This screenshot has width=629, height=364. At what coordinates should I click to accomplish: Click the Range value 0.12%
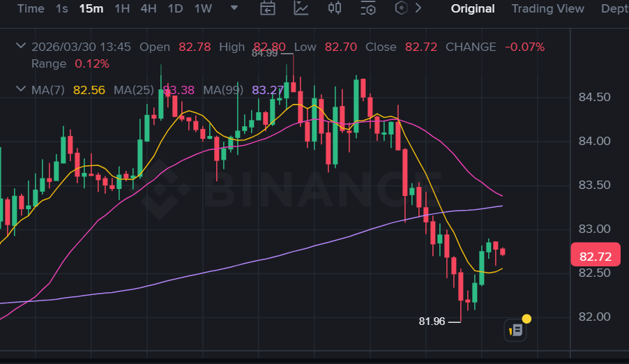[92, 64]
